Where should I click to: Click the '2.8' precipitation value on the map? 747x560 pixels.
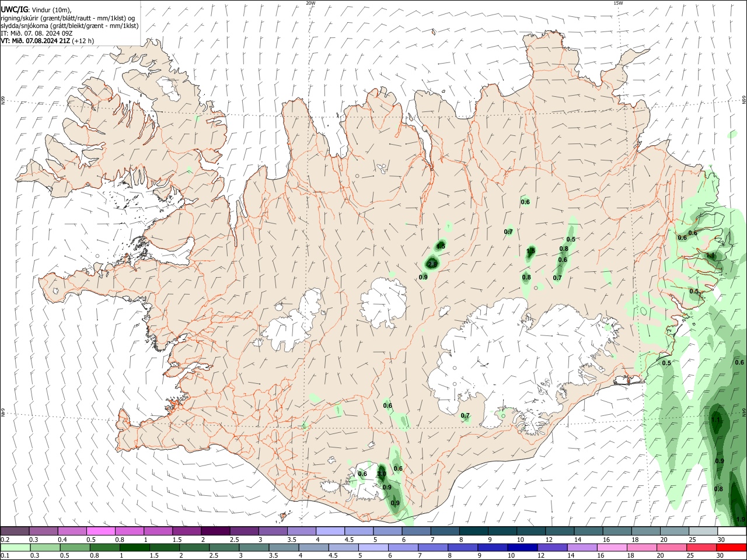point(432,264)
